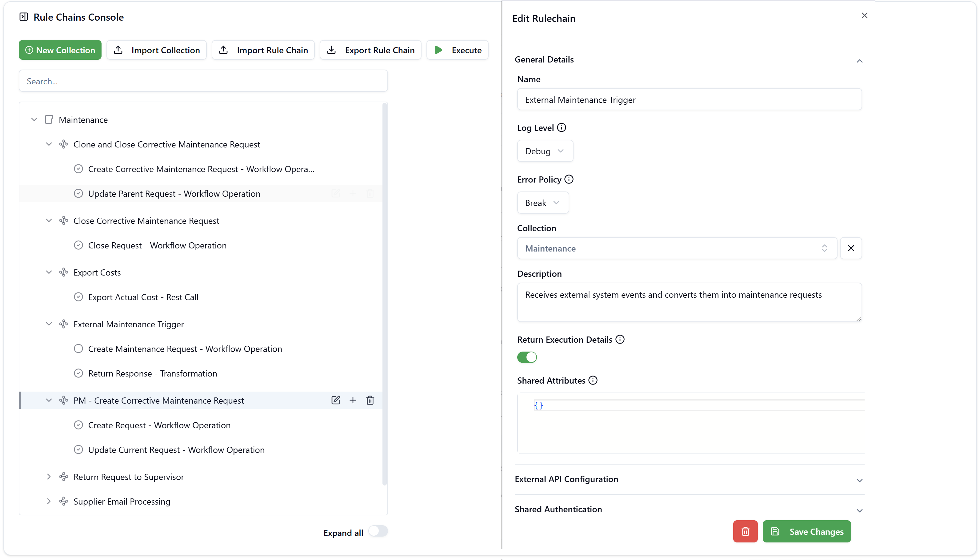Viewport: 980px width, 560px height.
Task: Click check icon of Update Parent Request - Workflow Operation
Action: 78,193
